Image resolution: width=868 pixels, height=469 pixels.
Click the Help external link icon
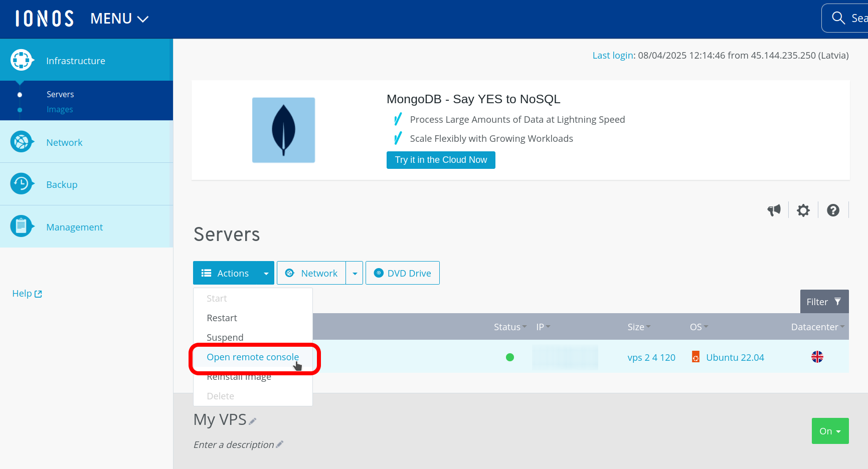click(38, 294)
